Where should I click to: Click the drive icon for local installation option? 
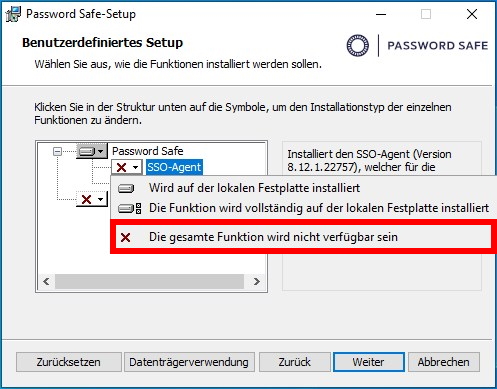click(x=126, y=189)
